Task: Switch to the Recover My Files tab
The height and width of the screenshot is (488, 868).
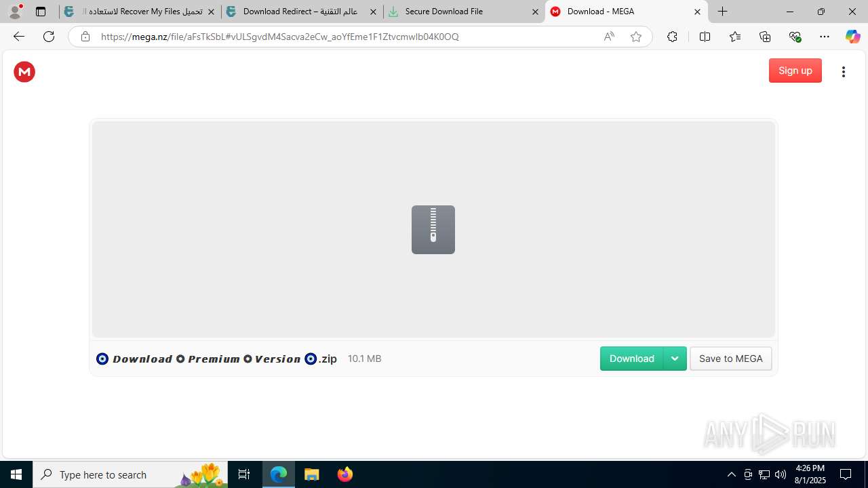Action: click(x=140, y=12)
